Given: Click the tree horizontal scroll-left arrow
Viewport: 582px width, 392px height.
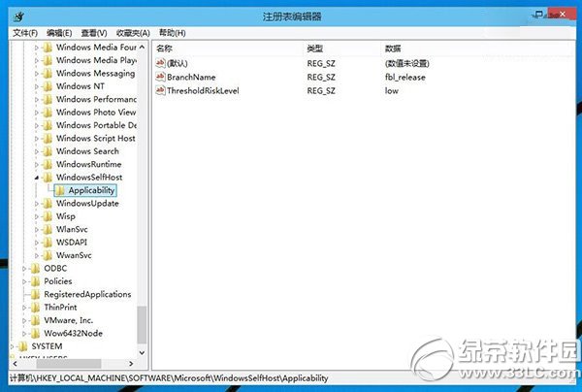Looking at the screenshot, I should click(15, 364).
